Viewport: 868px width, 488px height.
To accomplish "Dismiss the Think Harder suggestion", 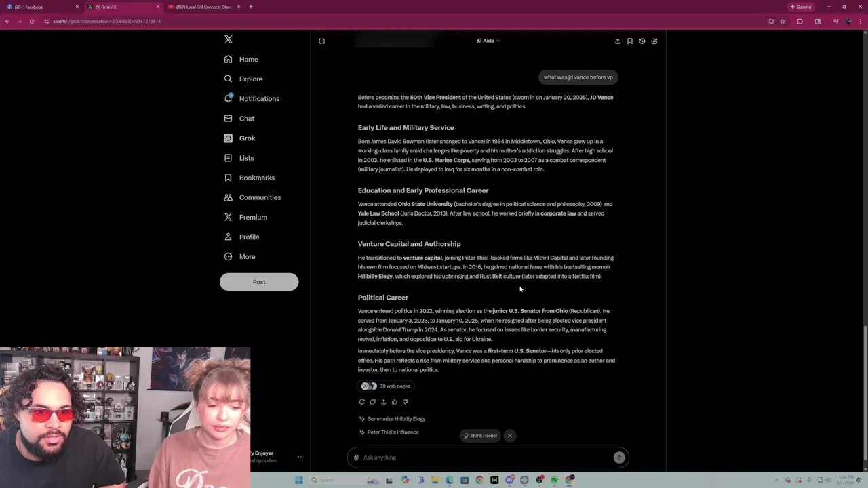I will pyautogui.click(x=510, y=436).
